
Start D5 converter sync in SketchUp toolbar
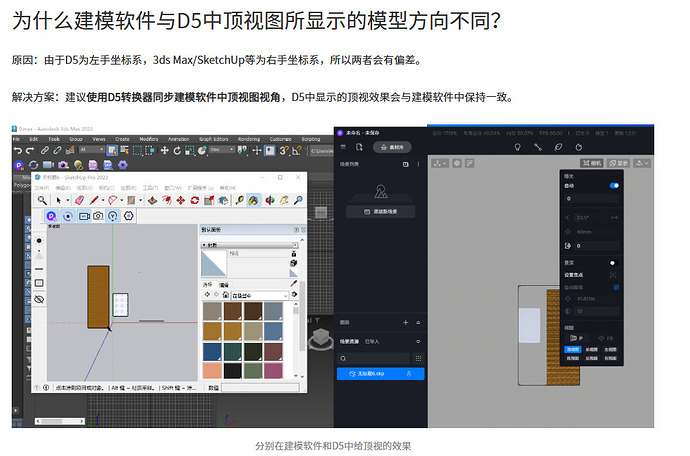(x=51, y=216)
